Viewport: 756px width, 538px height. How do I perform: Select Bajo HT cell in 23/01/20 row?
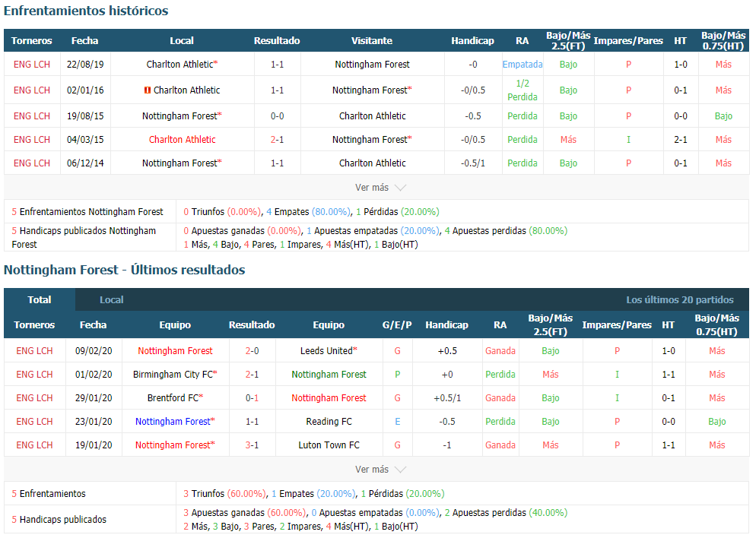pyautogui.click(x=717, y=422)
